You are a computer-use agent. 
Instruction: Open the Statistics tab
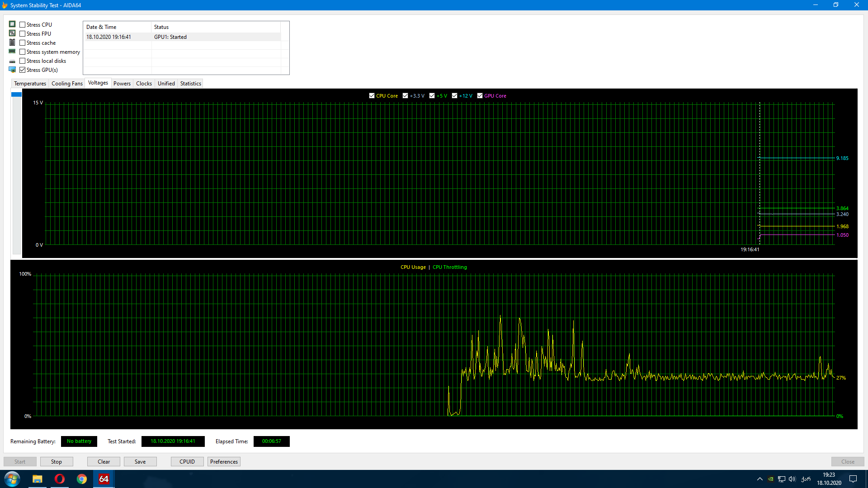(x=190, y=84)
